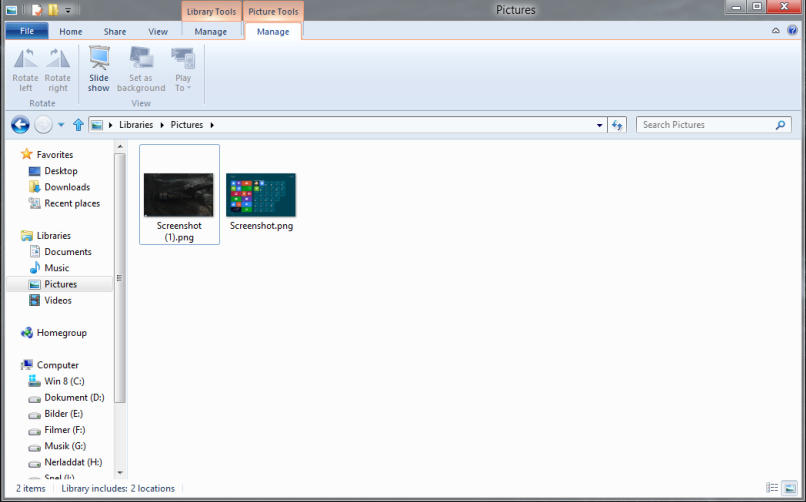
Task: Open the Filmer (F:) drive
Action: click(65, 430)
